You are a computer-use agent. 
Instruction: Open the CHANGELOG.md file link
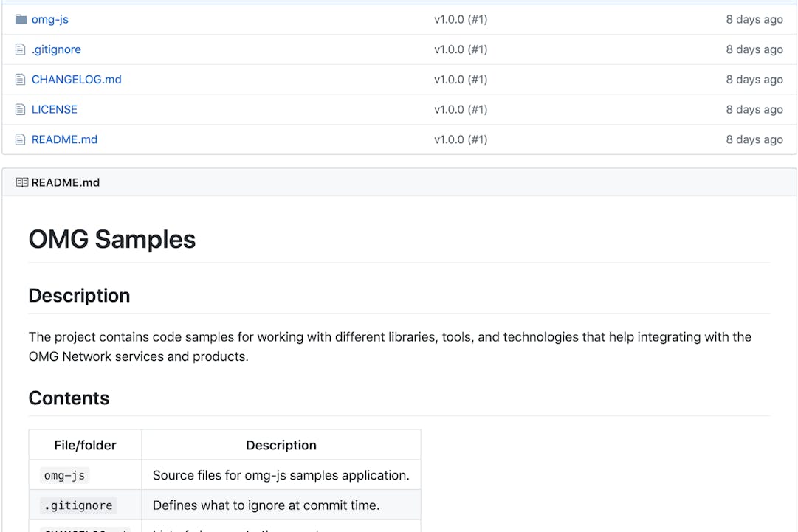pos(76,80)
